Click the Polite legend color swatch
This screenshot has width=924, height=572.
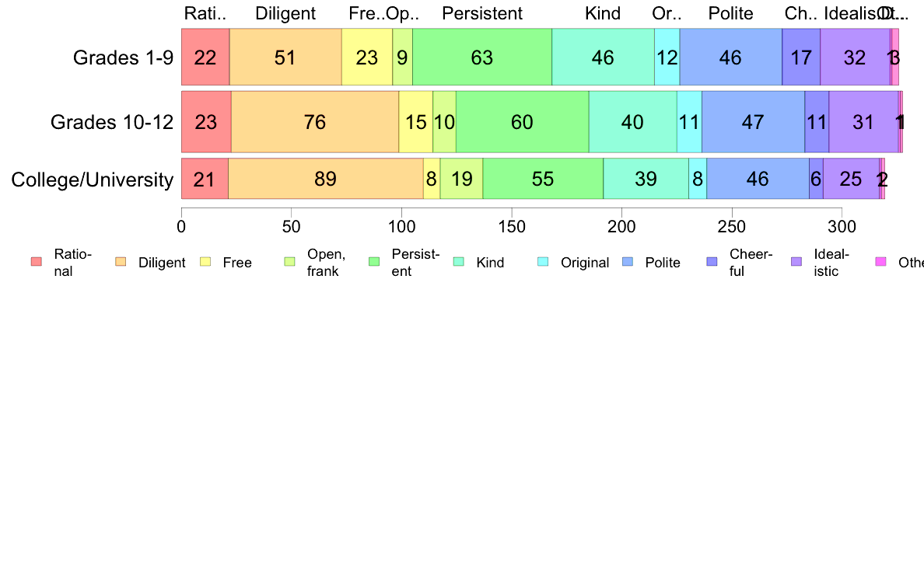click(x=627, y=262)
